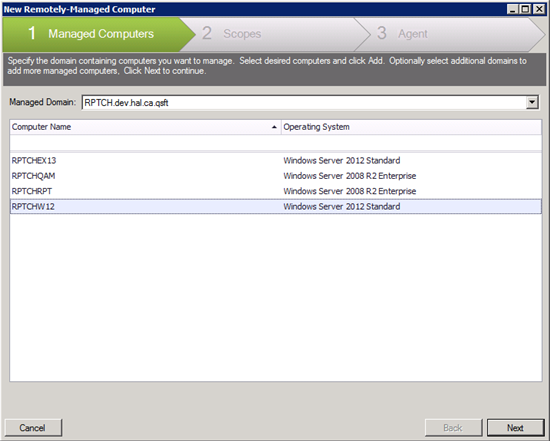Open the Managed Domain dropdown arrow
The height and width of the screenshot is (441, 550).
[532, 102]
